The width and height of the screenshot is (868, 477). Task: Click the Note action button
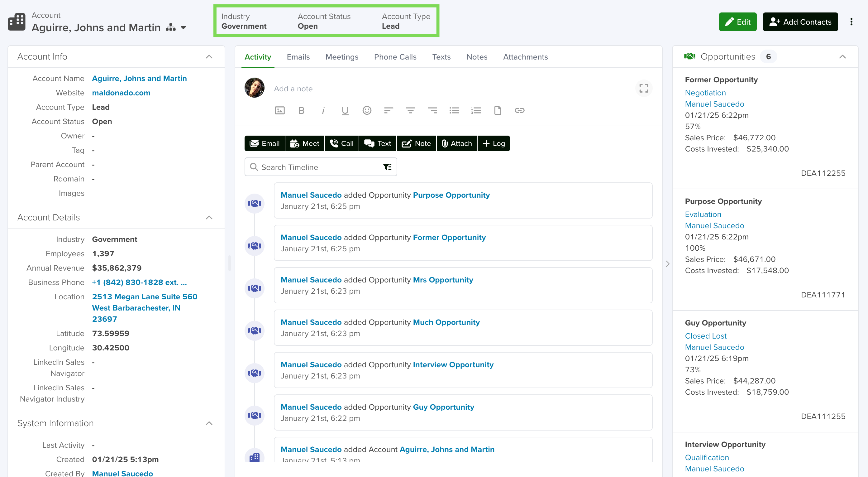tap(417, 144)
